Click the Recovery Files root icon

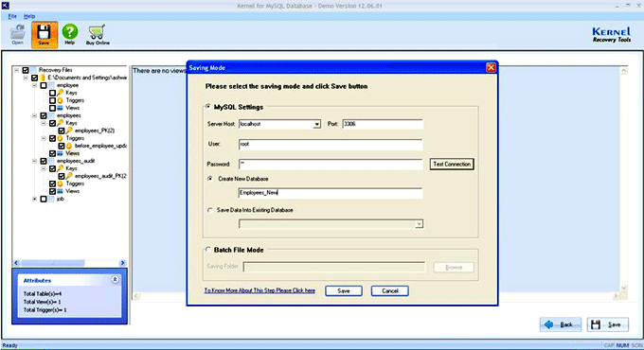(x=33, y=70)
